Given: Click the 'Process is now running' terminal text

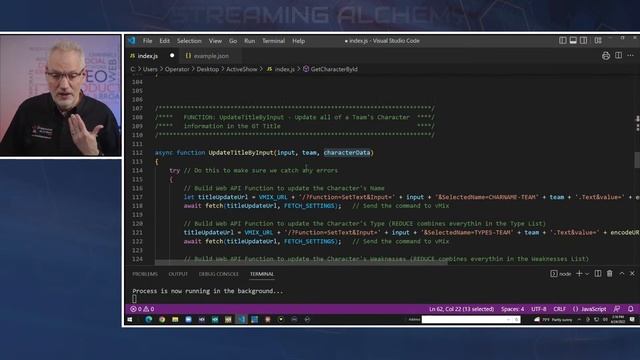Looking at the screenshot, I should [x=207, y=291].
